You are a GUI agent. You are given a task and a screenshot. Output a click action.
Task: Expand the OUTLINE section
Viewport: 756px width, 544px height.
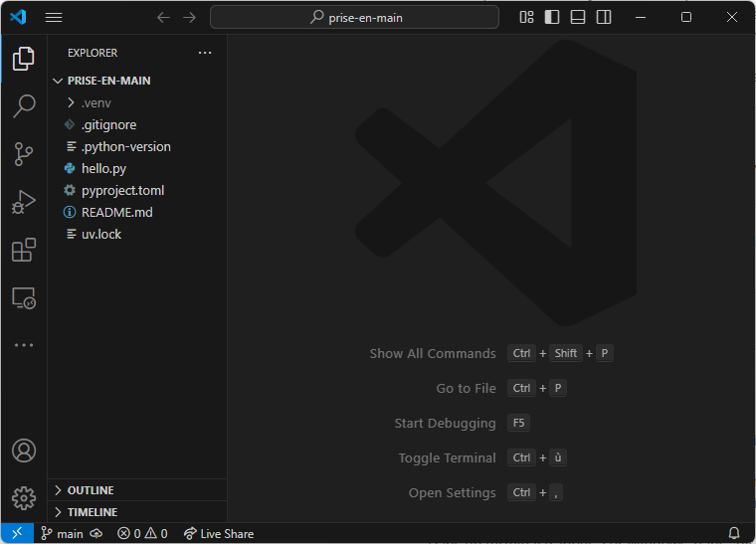click(x=137, y=490)
